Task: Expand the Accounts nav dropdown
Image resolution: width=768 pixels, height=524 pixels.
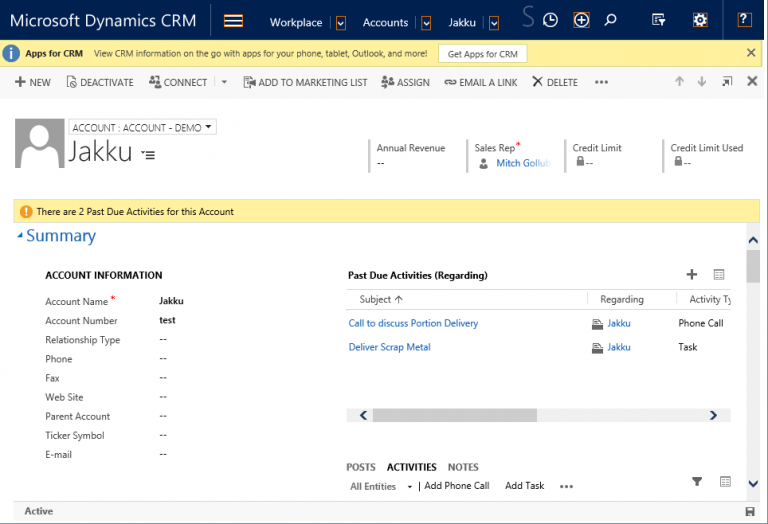Action: tap(426, 23)
